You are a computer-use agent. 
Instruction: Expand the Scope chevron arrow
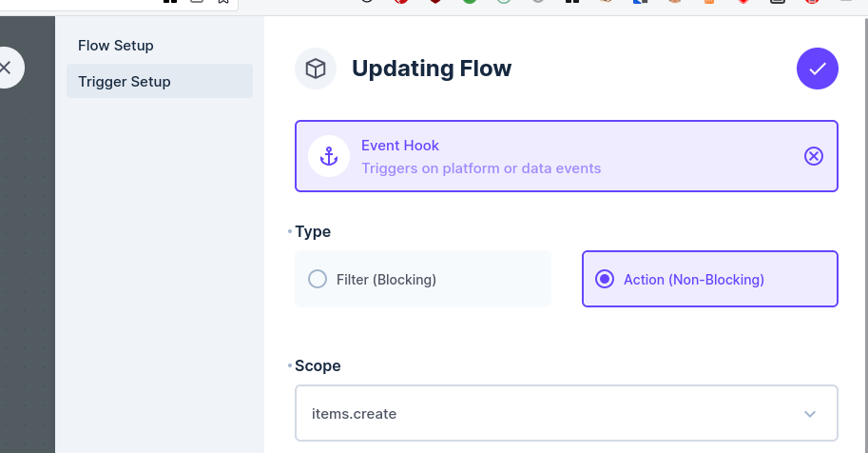(x=810, y=414)
